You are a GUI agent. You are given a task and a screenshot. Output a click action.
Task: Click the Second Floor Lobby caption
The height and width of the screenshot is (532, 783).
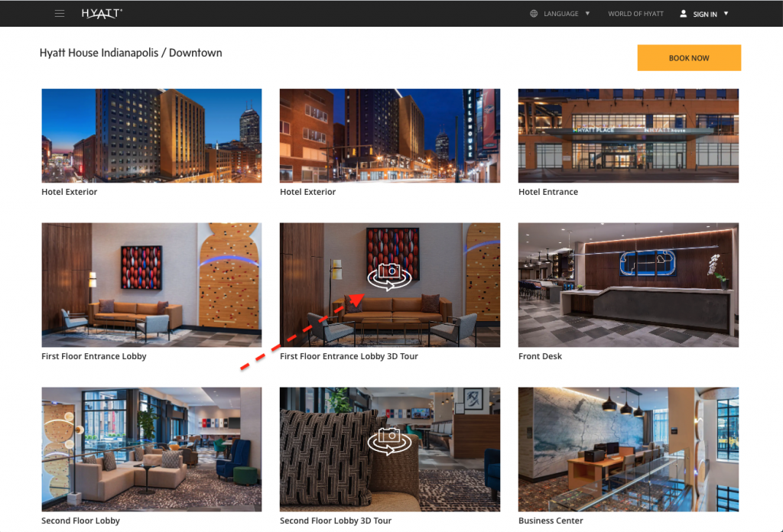[80, 521]
